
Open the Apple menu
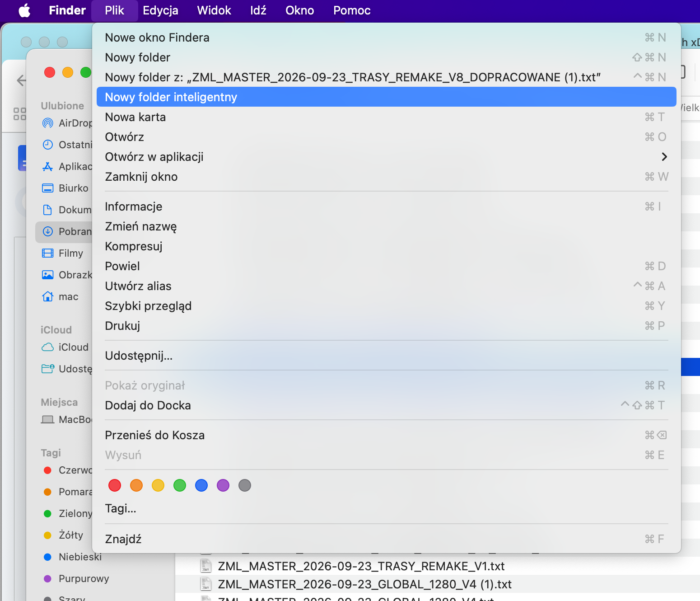point(24,10)
